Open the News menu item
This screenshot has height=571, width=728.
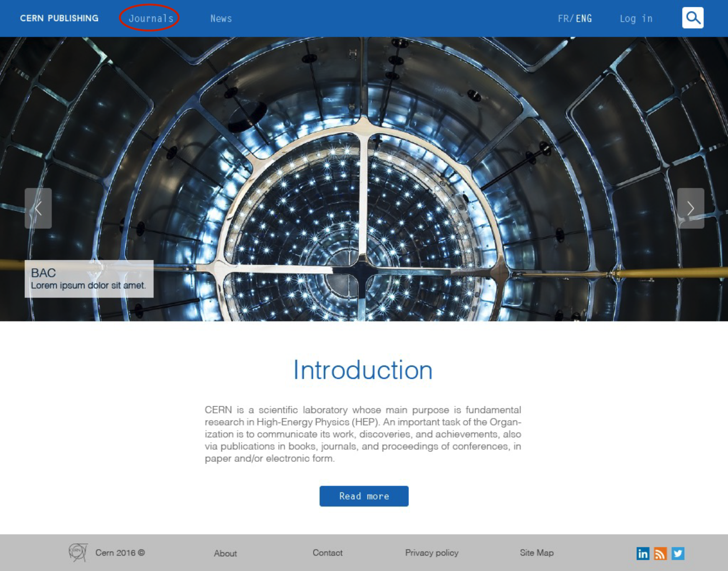(221, 18)
